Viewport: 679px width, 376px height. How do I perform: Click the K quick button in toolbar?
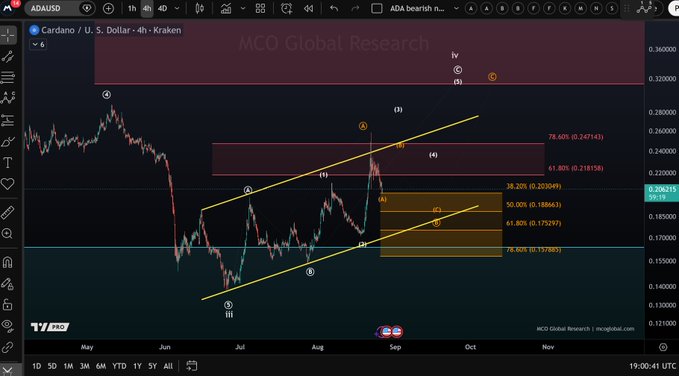[565, 8]
